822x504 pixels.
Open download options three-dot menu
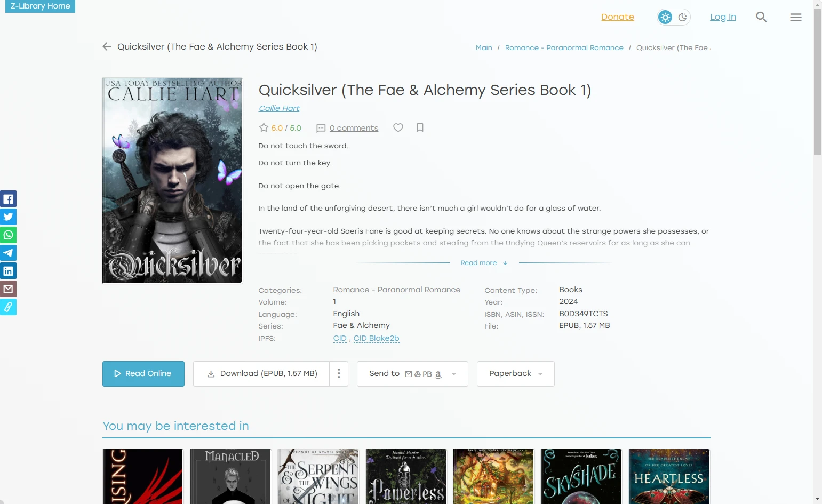click(x=339, y=374)
